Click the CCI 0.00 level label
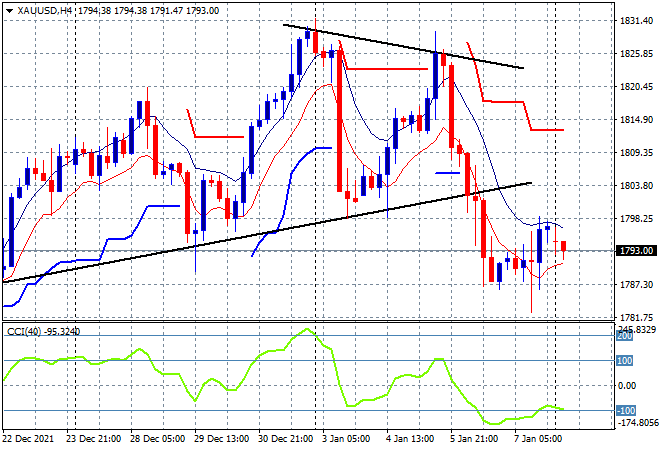660x450 pixels. point(627,386)
